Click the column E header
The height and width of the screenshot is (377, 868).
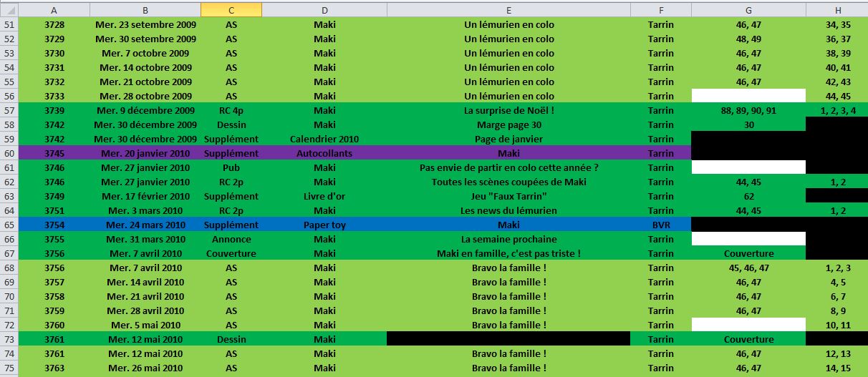pos(508,9)
